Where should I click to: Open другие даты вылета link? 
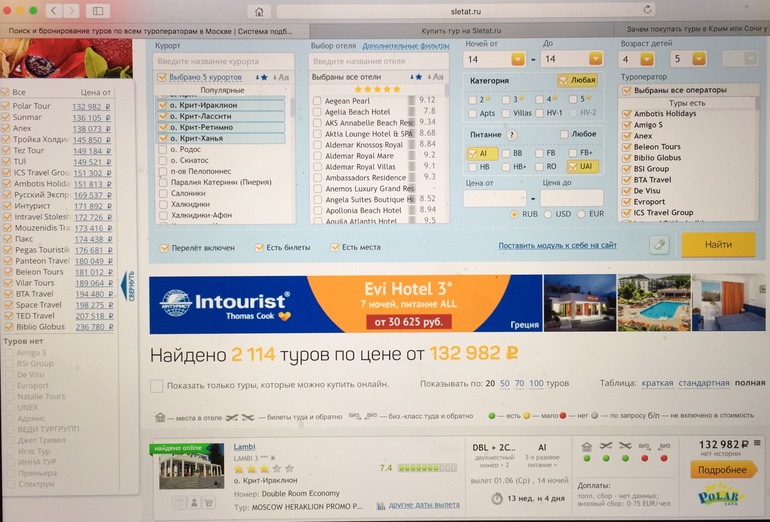(424, 505)
